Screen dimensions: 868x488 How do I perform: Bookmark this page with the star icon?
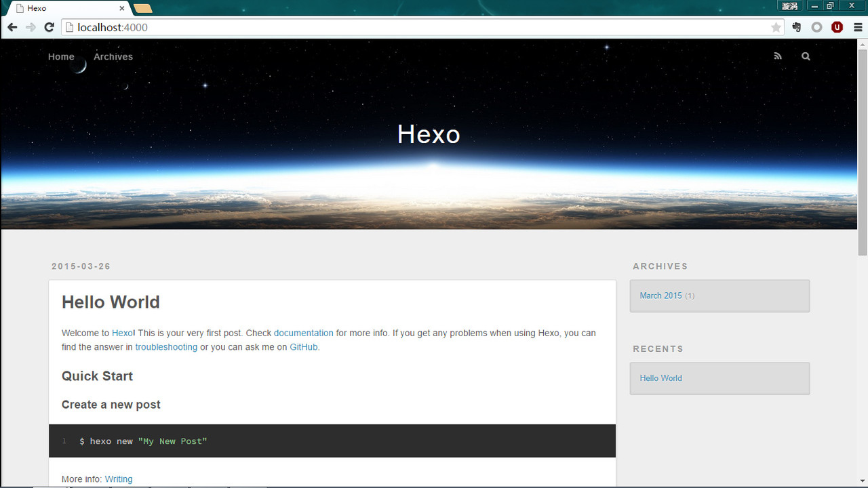[x=775, y=27]
